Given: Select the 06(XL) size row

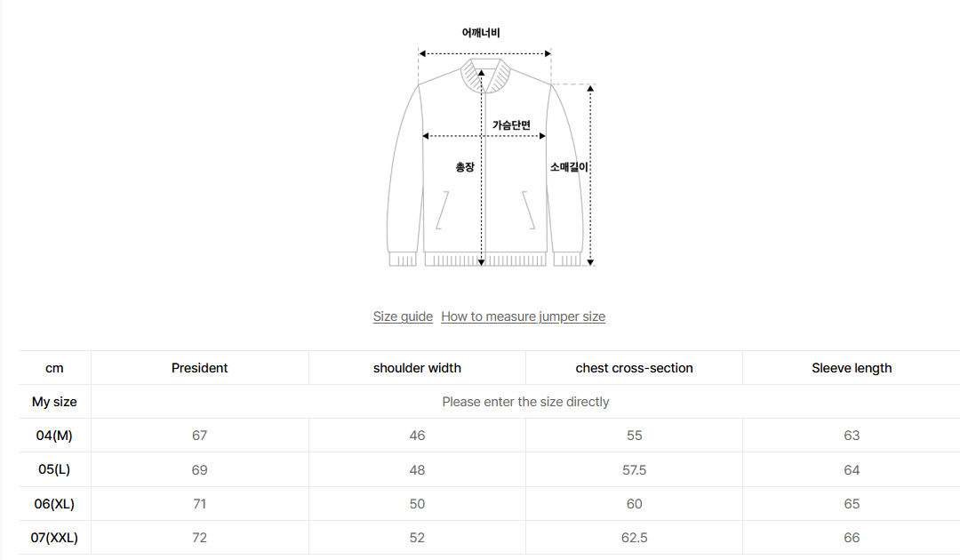Looking at the screenshot, I should point(54,503).
